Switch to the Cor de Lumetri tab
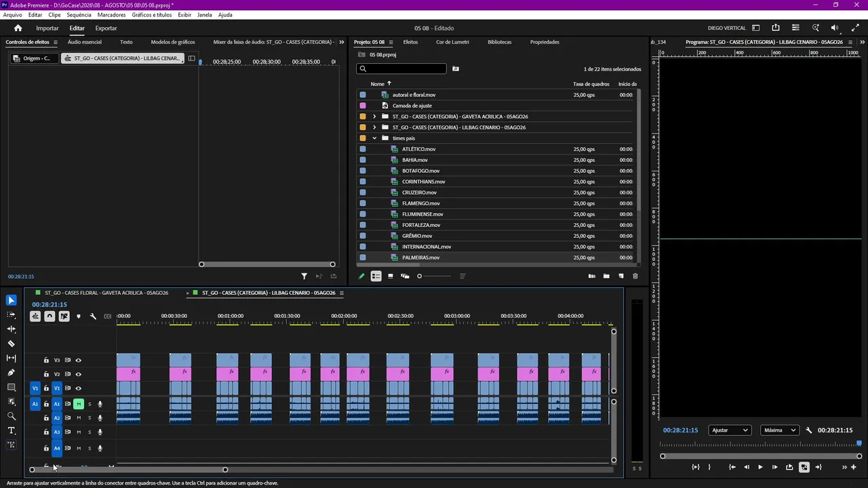 452,42
